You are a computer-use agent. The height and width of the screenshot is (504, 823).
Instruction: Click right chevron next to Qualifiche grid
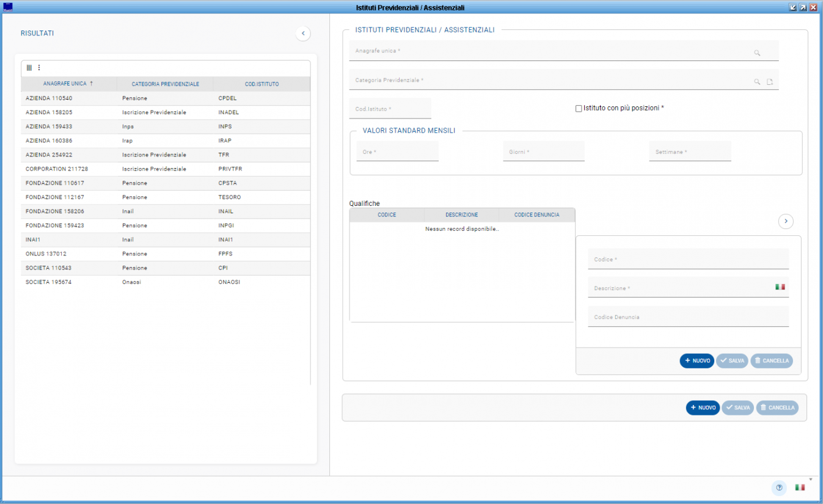pyautogui.click(x=786, y=221)
